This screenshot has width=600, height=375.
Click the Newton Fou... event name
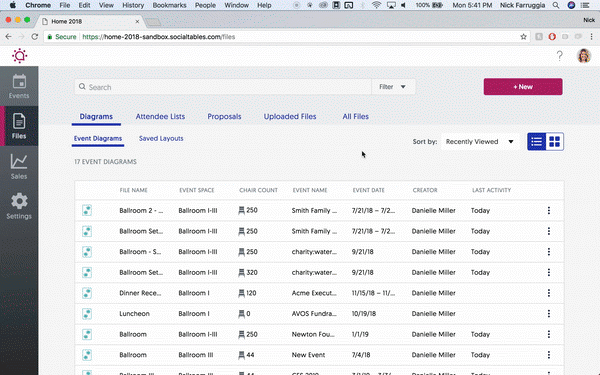click(313, 334)
